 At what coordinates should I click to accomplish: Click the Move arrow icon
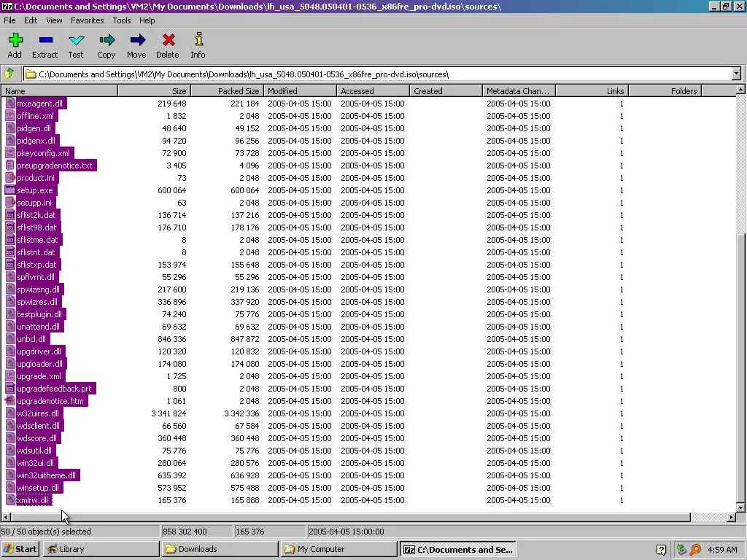pos(137,40)
